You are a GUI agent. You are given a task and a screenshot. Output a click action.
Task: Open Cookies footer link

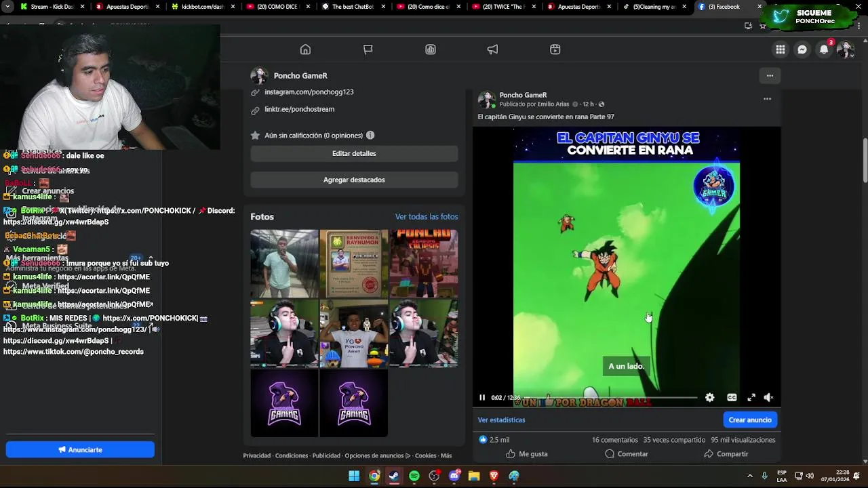tap(425, 456)
